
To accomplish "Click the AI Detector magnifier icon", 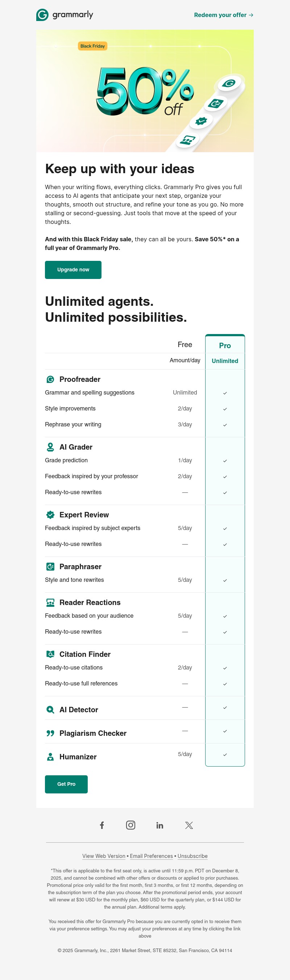I will coord(50,709).
